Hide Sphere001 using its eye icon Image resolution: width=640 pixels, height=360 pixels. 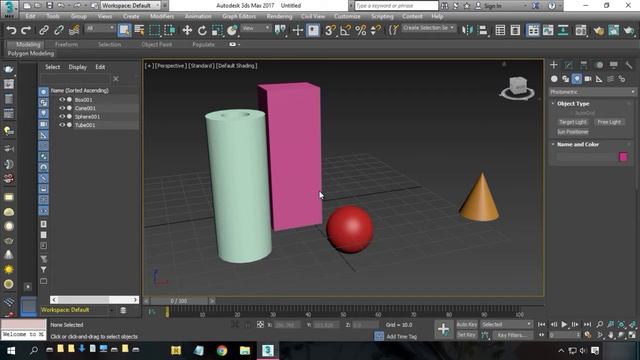[62, 117]
